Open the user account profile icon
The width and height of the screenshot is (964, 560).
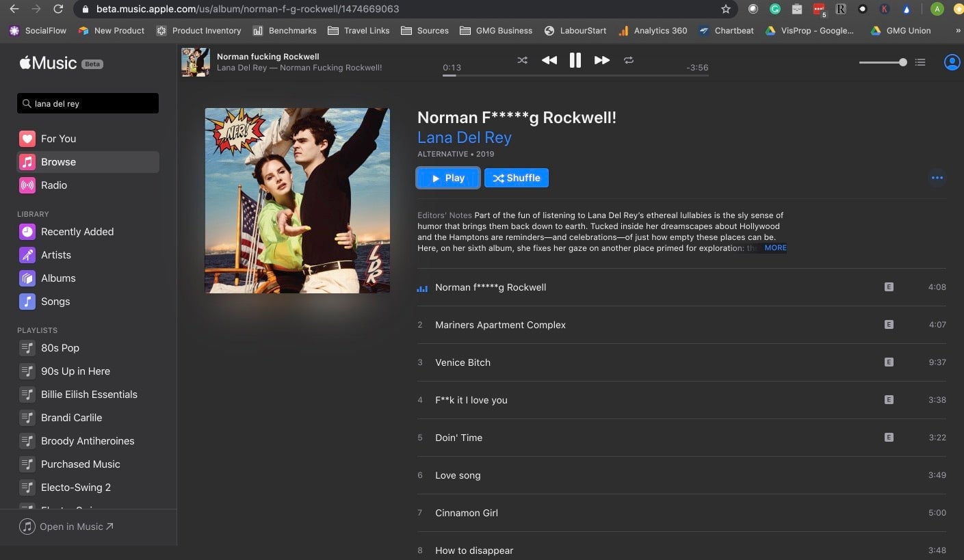[952, 62]
